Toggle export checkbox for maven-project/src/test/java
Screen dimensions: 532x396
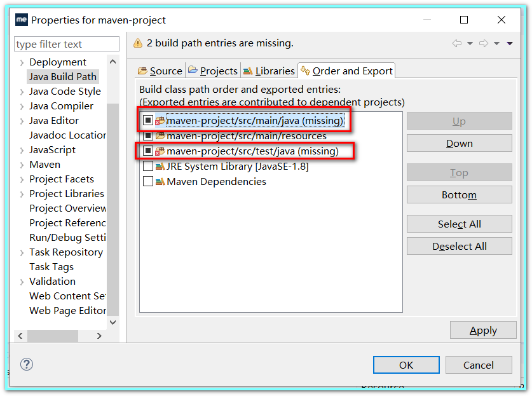(148, 150)
